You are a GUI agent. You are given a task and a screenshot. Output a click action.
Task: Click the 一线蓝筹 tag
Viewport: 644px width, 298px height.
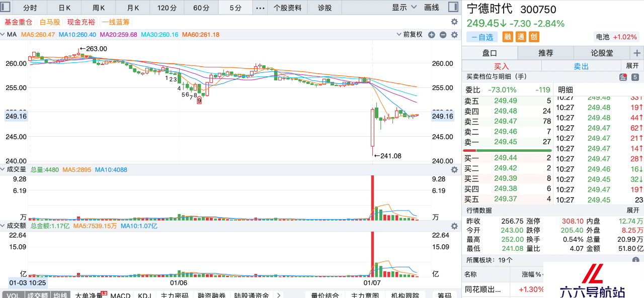pyautogui.click(x=115, y=22)
